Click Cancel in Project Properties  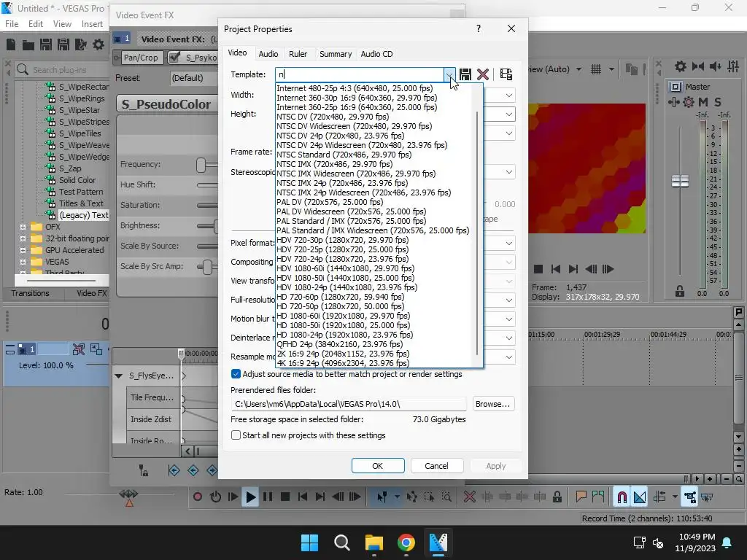[436, 466]
